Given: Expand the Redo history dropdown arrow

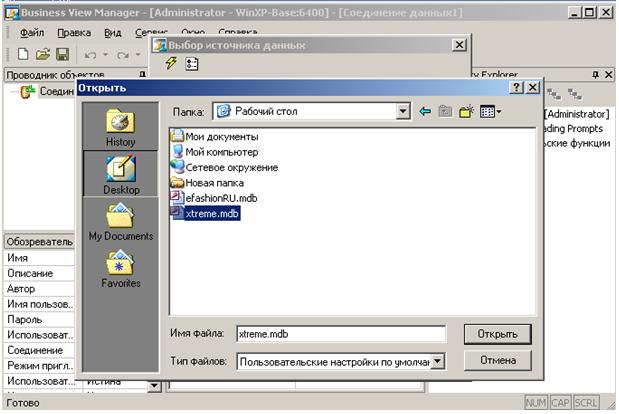Looking at the screenshot, I should pos(138,54).
